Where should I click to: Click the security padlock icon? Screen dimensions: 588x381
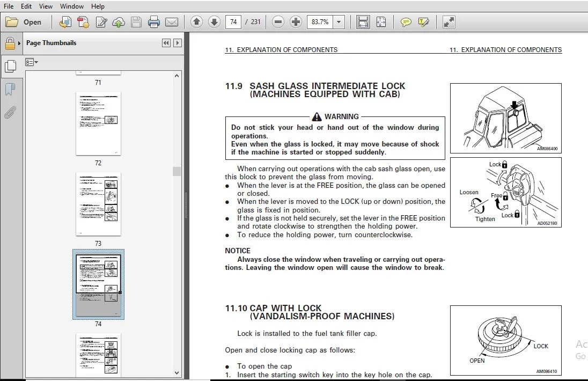[x=10, y=43]
